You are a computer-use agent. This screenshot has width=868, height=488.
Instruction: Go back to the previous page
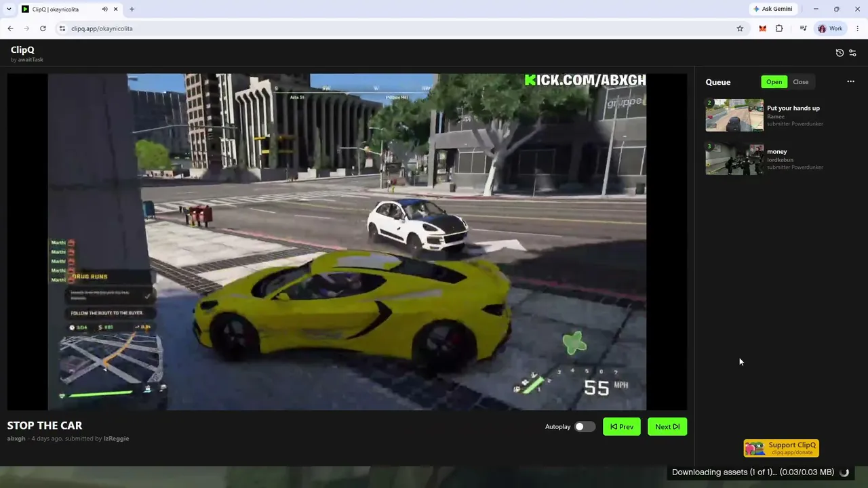pos(10,28)
